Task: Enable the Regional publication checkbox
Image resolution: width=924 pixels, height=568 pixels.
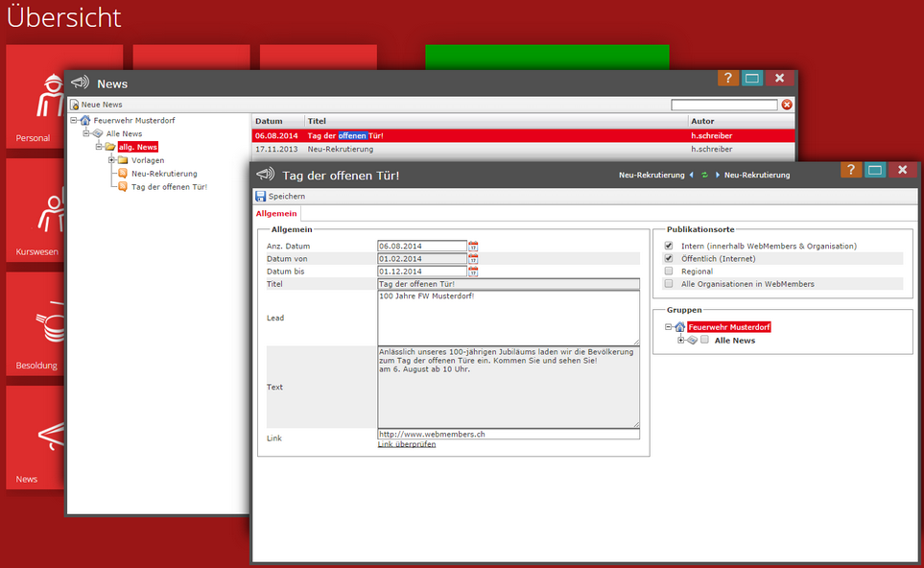Action: [669, 272]
